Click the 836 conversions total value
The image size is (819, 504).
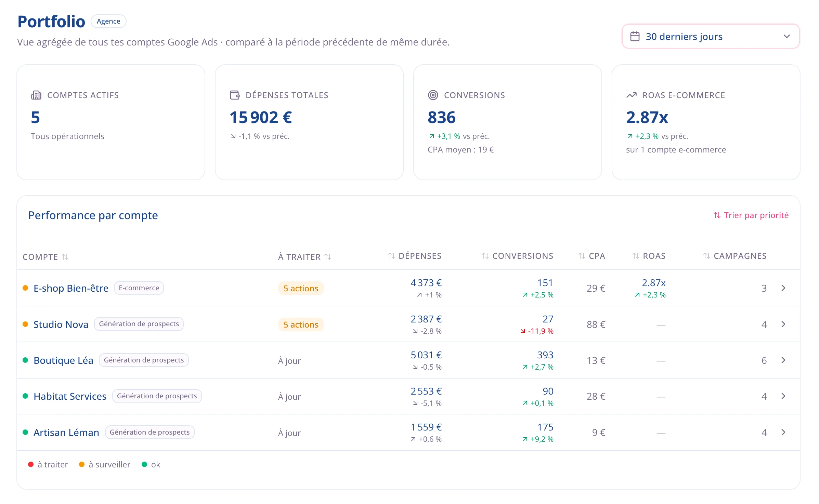pyautogui.click(x=442, y=117)
